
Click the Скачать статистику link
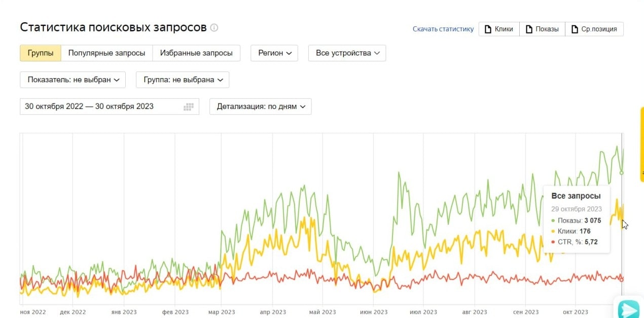(x=443, y=29)
